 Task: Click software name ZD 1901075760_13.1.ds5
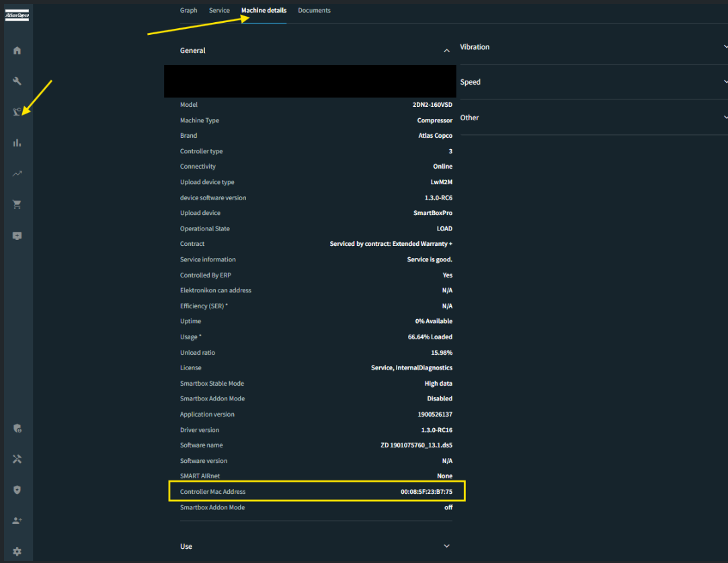pos(417,445)
